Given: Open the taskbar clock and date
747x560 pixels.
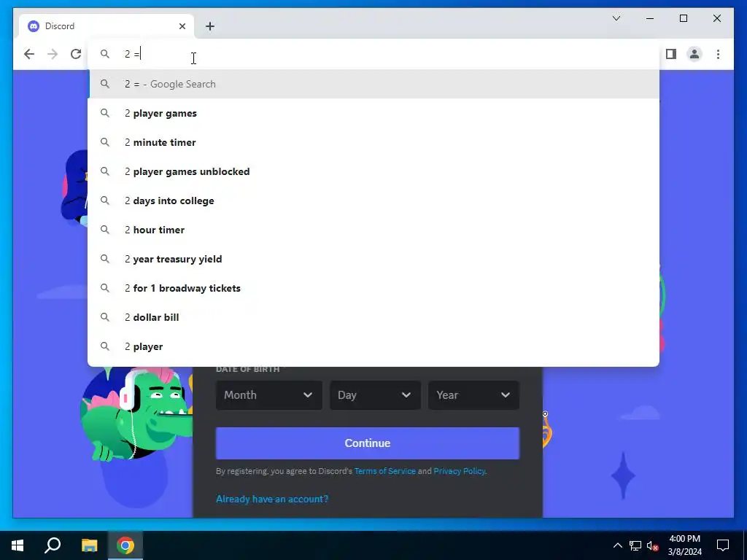Looking at the screenshot, I should click(x=684, y=545).
